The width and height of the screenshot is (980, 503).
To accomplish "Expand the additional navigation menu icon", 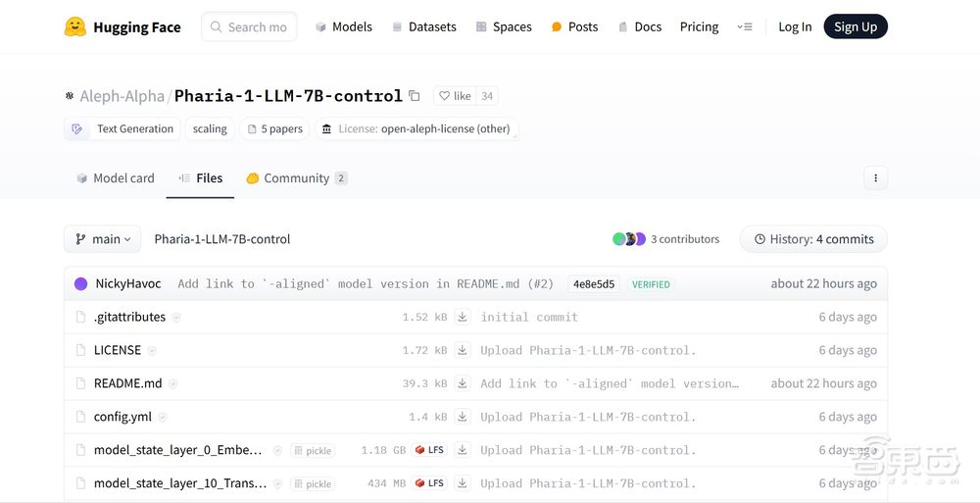I will (x=745, y=27).
